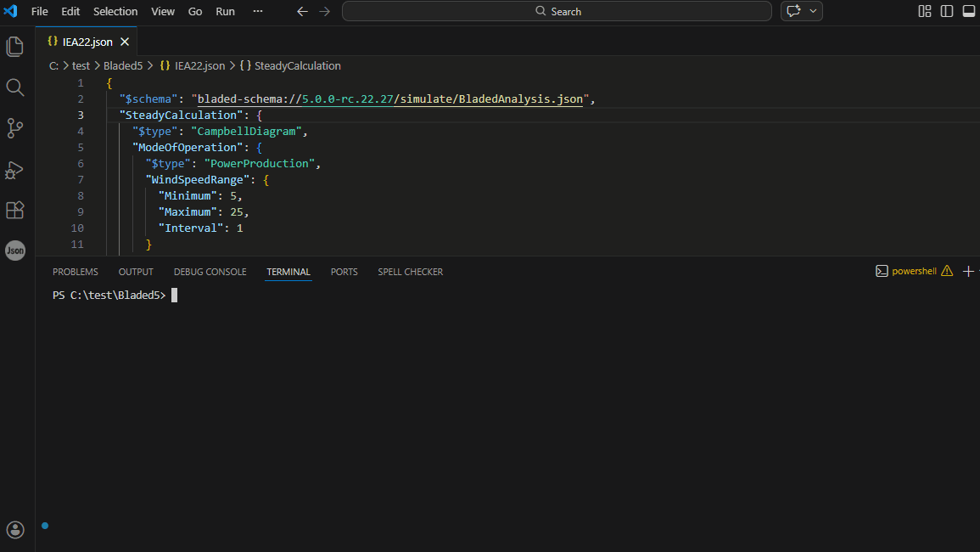
Task: Click the Copilot chat icon
Action: click(794, 11)
